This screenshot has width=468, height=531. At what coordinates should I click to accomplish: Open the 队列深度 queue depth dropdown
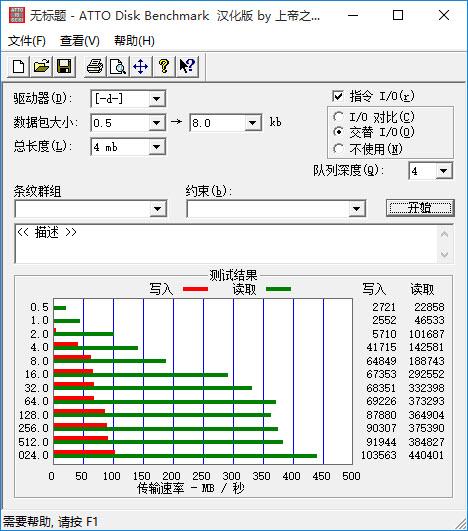point(444,171)
